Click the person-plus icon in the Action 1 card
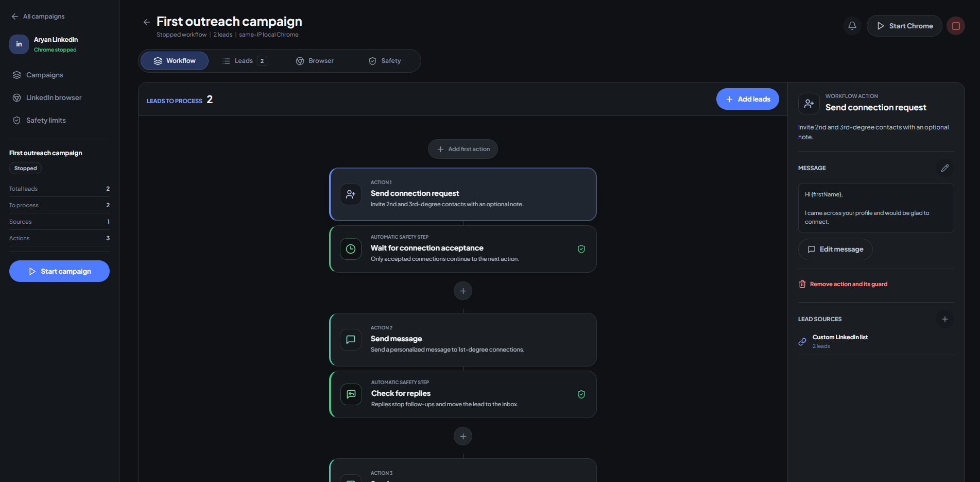Screen dimensions: 980x482 click(x=351, y=194)
